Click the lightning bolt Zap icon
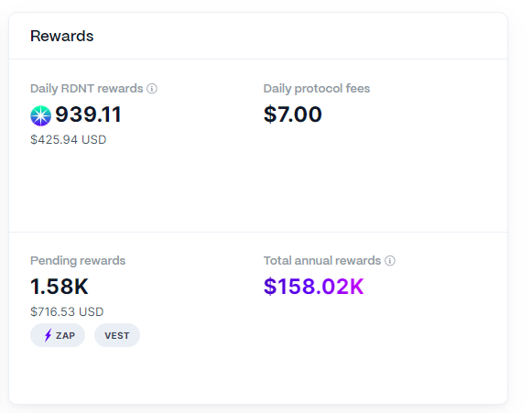The height and width of the screenshot is (413, 532). [49, 335]
